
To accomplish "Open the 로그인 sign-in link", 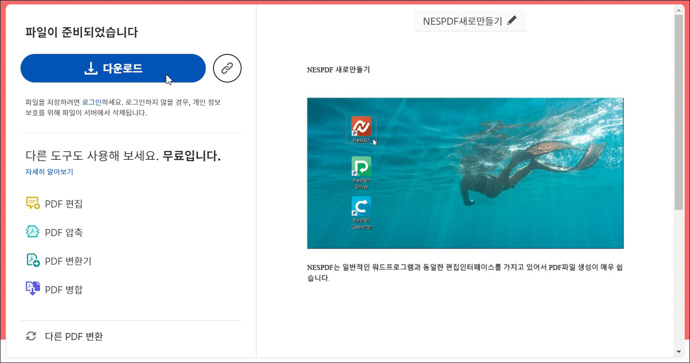I will point(92,102).
